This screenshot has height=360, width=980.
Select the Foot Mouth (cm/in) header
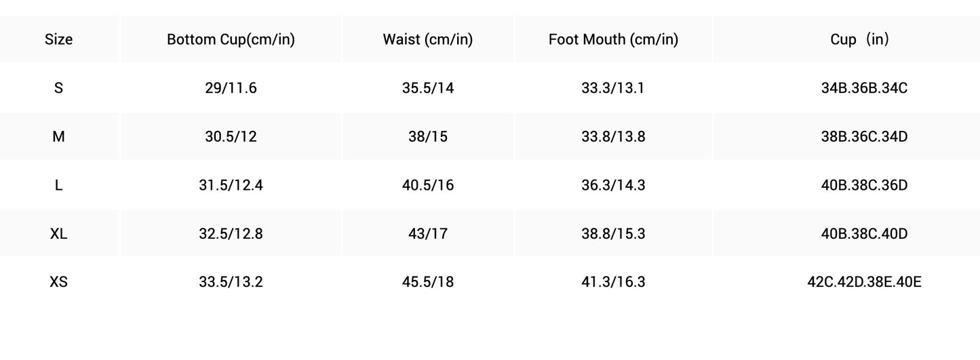[613, 39]
